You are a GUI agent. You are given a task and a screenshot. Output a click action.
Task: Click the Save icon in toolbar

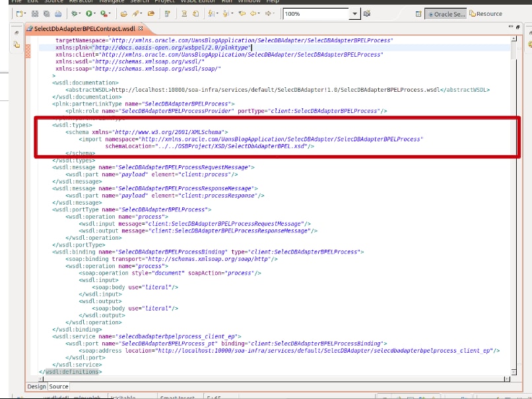36,13
